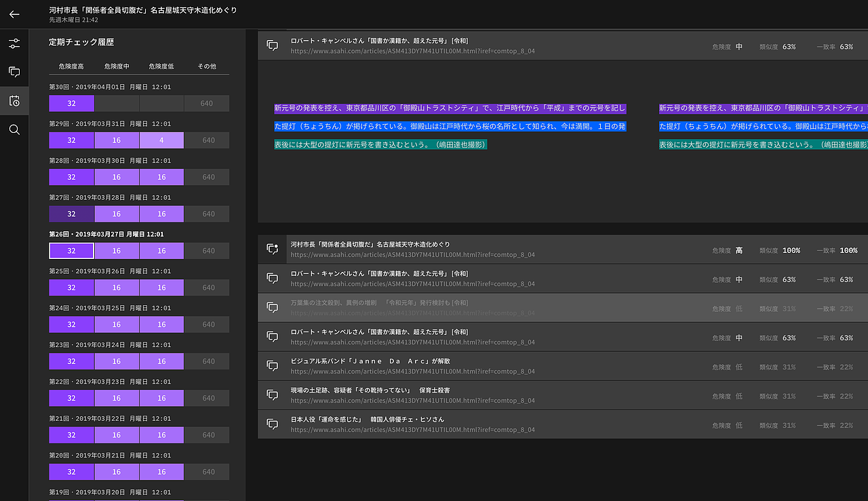Viewport: 868px width, 501px height.
Task: Click the chat icon on the 保育士殺害 result row
Action: coord(272,395)
